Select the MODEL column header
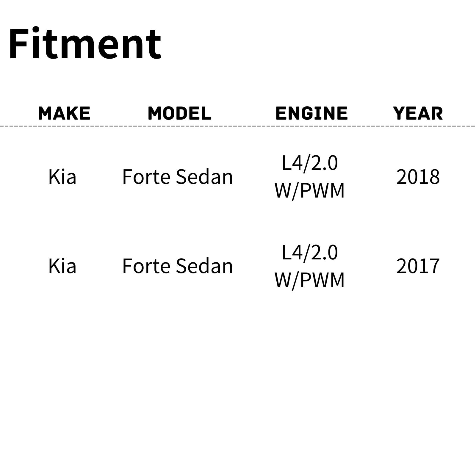Screen dimensions: 476x476 (179, 113)
